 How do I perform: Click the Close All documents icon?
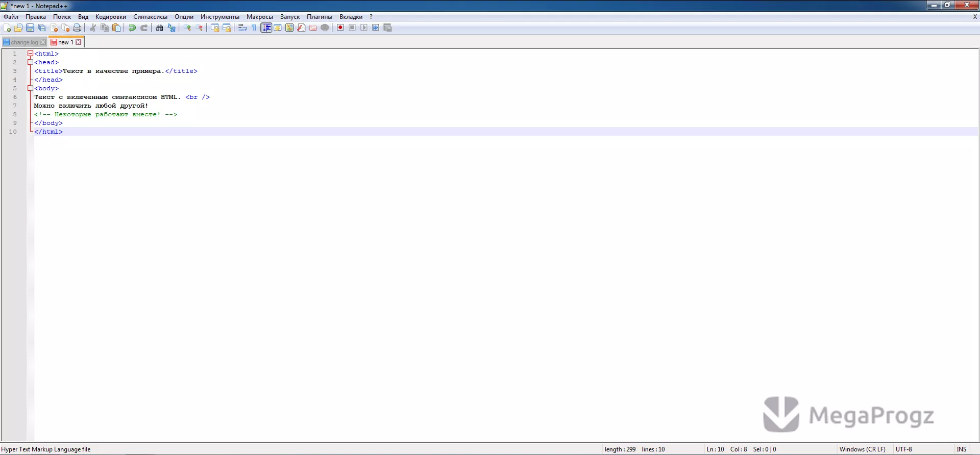pyautogui.click(x=65, y=28)
